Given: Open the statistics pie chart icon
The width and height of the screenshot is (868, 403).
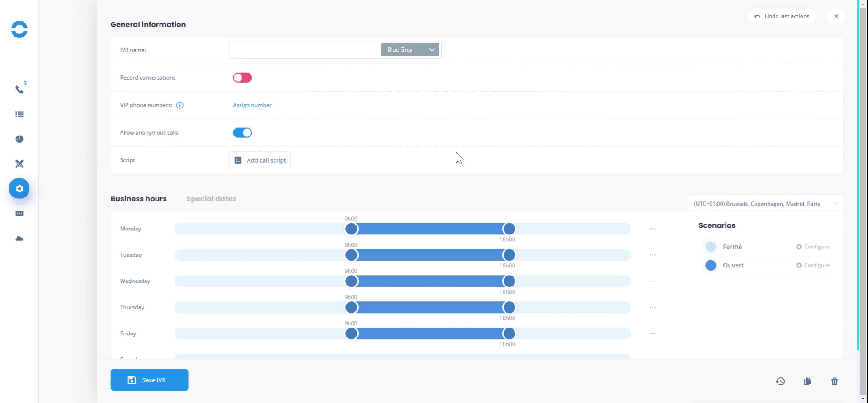Looking at the screenshot, I should 19,139.
